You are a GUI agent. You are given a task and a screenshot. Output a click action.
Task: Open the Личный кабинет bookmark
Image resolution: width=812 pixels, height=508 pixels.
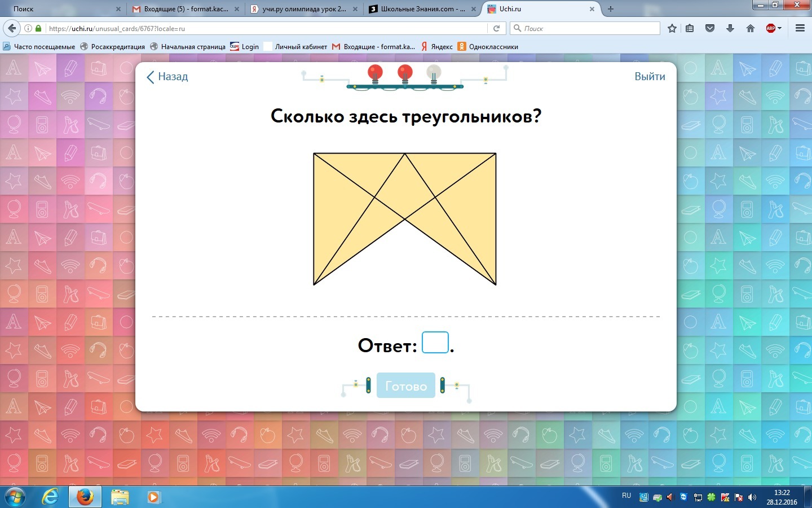point(295,46)
